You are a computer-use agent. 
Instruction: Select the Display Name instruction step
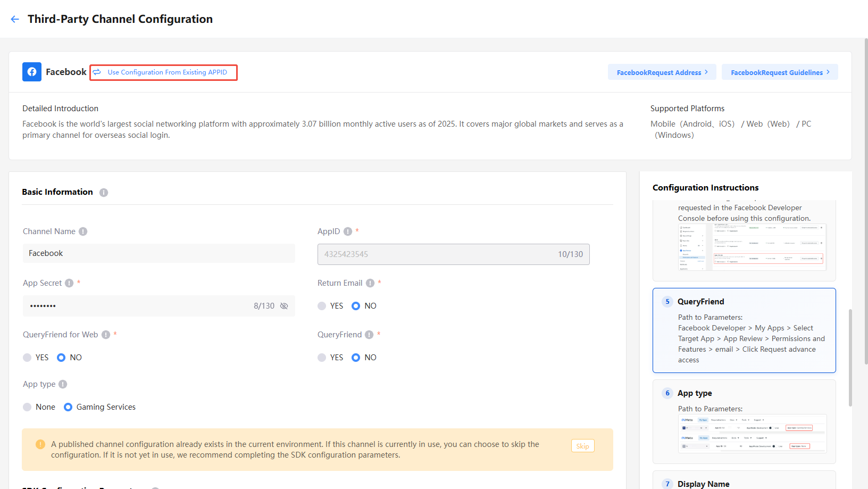click(x=744, y=480)
